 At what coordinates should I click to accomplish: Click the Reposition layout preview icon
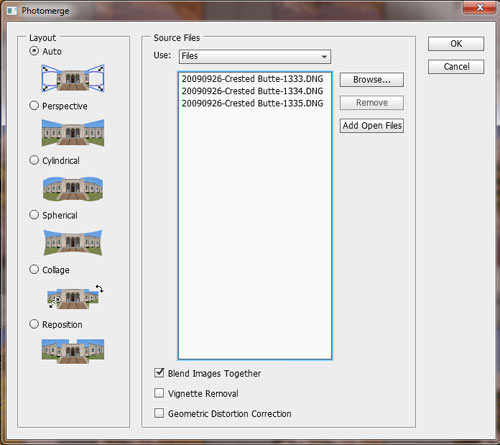pyautogui.click(x=73, y=351)
